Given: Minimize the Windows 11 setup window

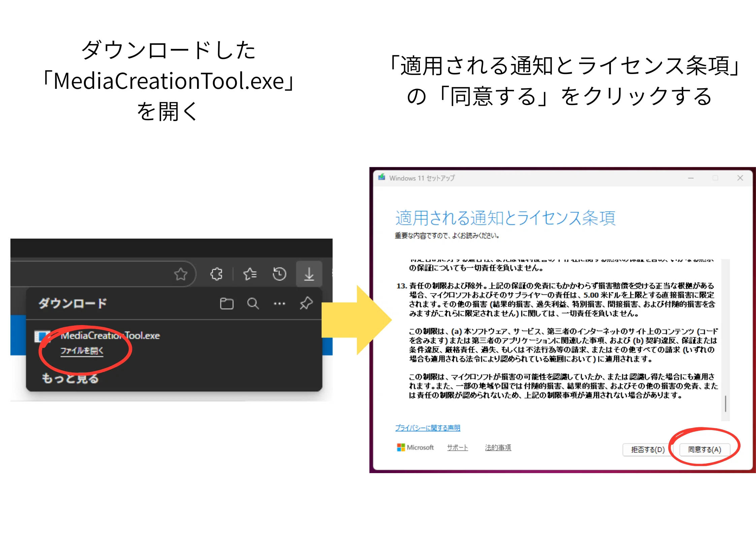Looking at the screenshot, I should click(x=691, y=178).
